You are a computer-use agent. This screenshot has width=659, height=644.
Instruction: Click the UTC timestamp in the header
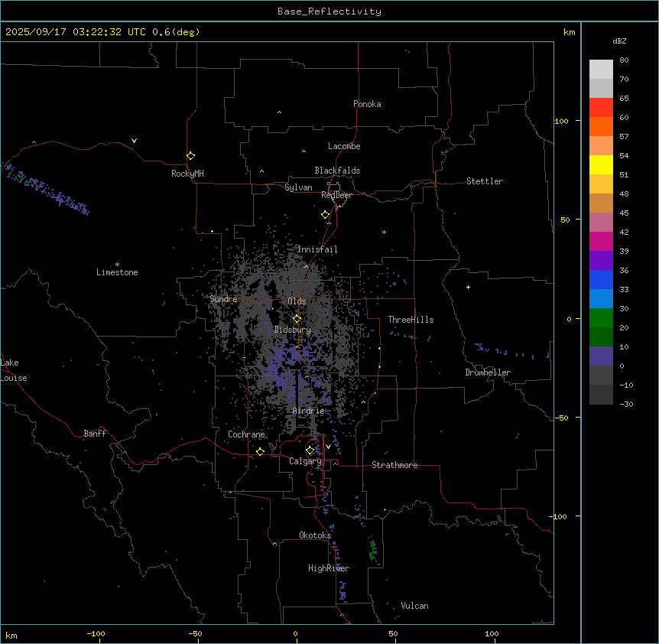pos(102,32)
